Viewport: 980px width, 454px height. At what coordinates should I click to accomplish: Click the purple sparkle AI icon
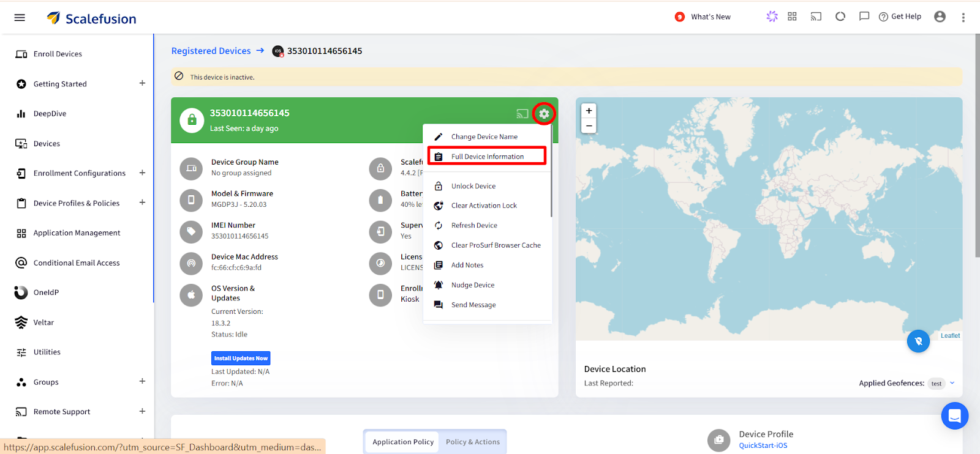772,17
